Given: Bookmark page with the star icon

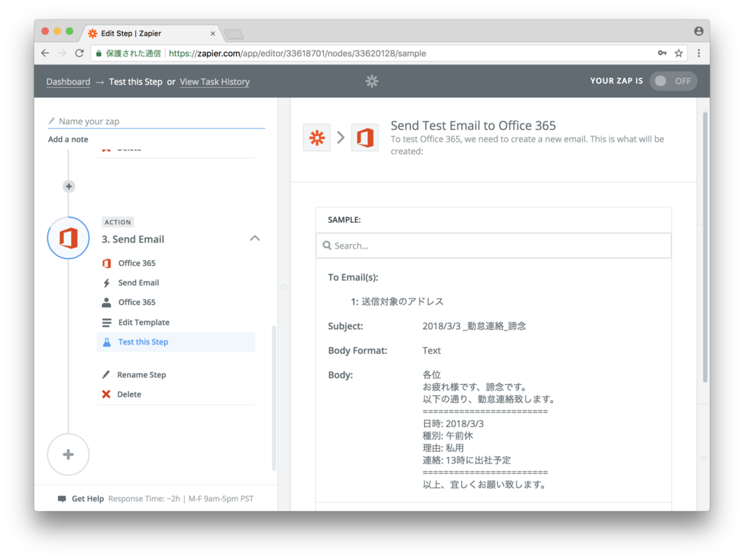Looking at the screenshot, I should [x=679, y=53].
